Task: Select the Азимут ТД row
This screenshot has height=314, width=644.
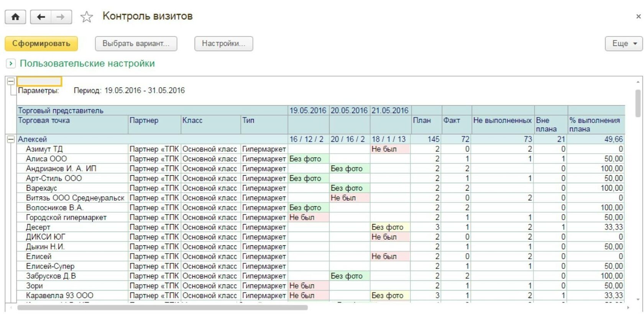Action: [x=320, y=149]
